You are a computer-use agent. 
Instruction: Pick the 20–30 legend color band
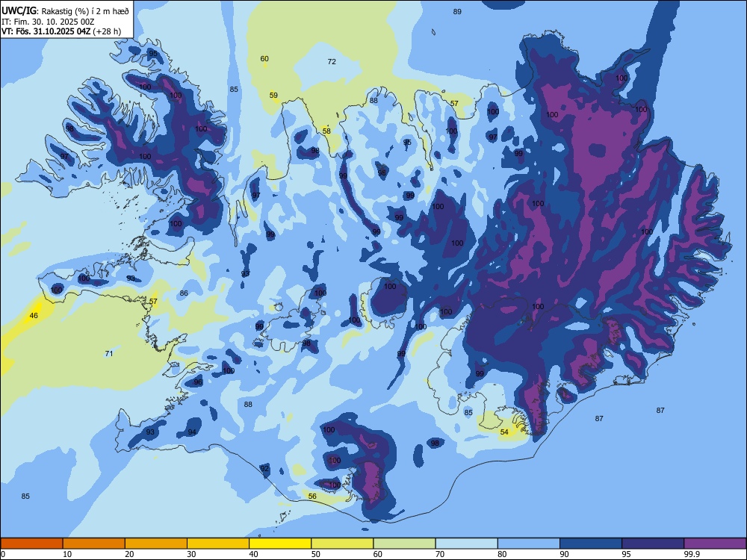coord(156,544)
